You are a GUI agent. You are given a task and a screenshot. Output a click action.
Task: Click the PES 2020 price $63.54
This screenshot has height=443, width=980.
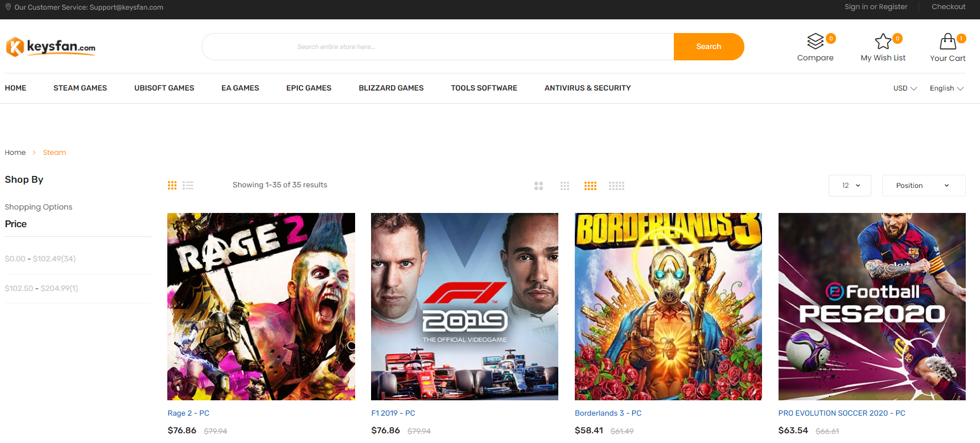[793, 430]
